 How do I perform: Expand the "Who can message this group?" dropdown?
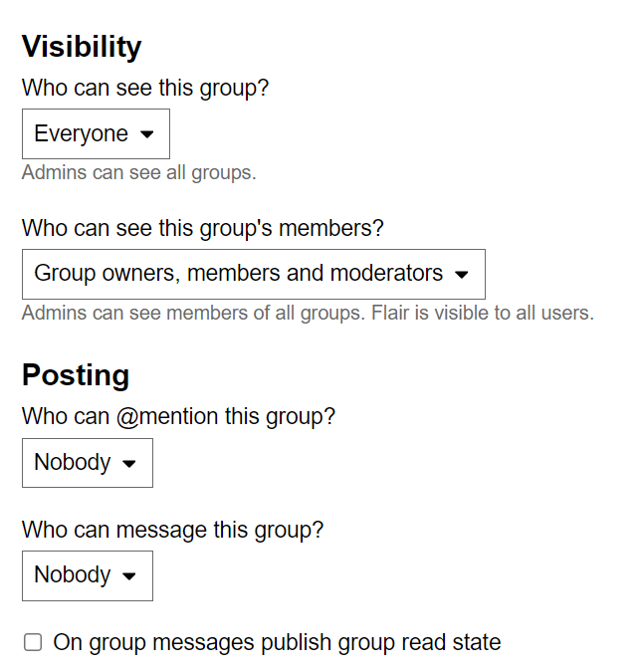pos(87,575)
